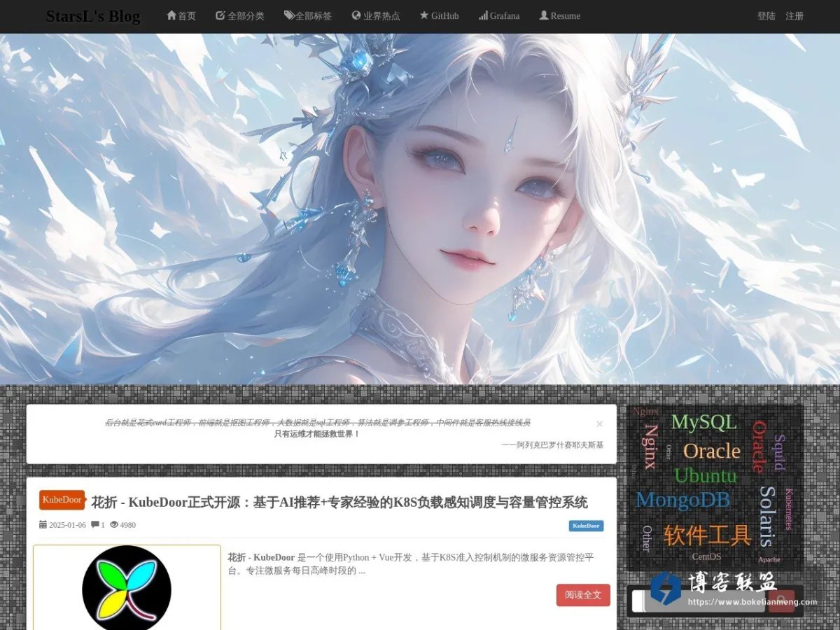This screenshot has width=840, height=630.
Task: Open the KubeDoor butterfly logo thumbnail
Action: click(127, 587)
